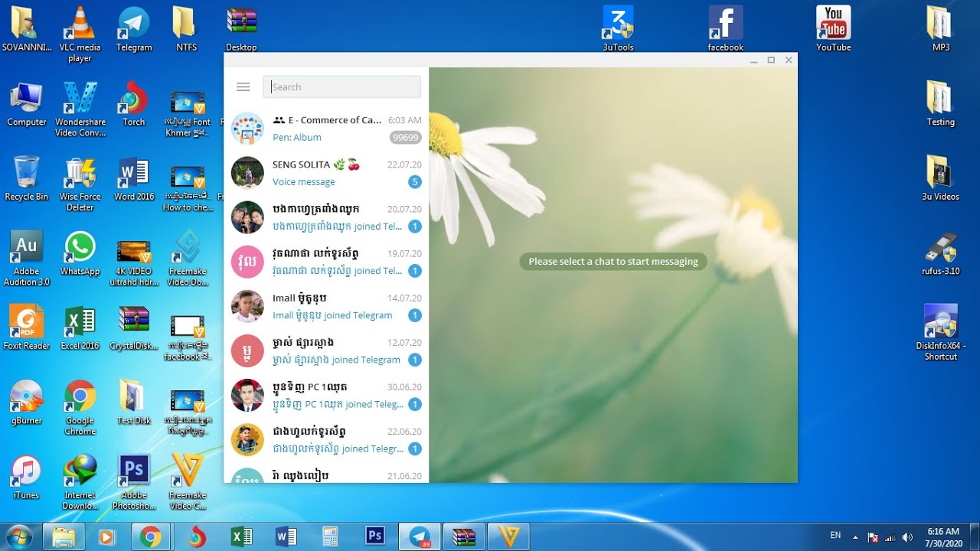980x551 pixels.
Task: Select the DiskInfoX64 shortcut icon
Action: (941, 332)
